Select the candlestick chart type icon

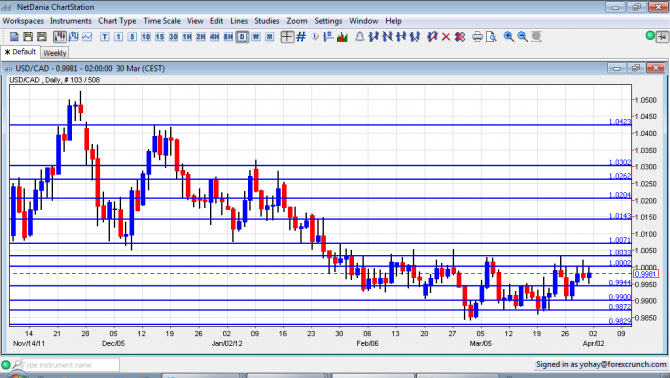[x=59, y=37]
